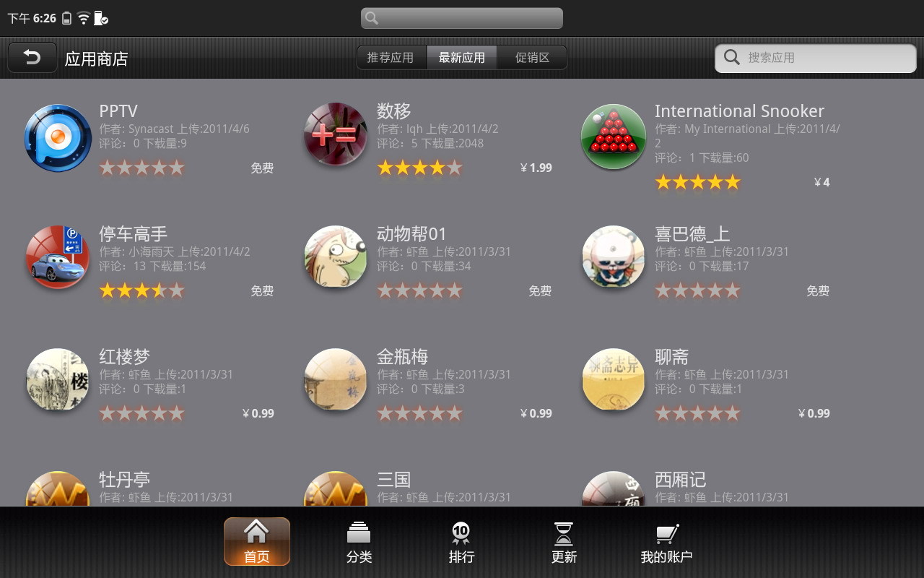Tap the 数移 app icon
Screen dimensions: 924x578
pos(336,134)
